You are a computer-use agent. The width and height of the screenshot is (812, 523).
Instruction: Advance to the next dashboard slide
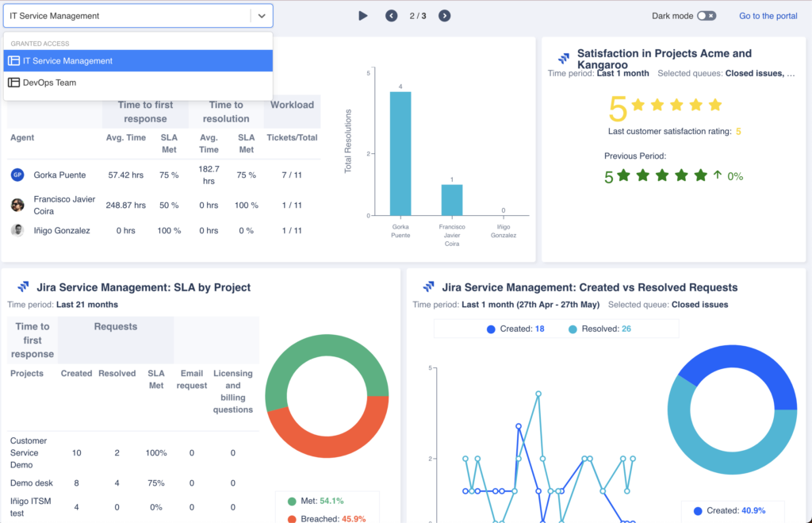tap(444, 16)
